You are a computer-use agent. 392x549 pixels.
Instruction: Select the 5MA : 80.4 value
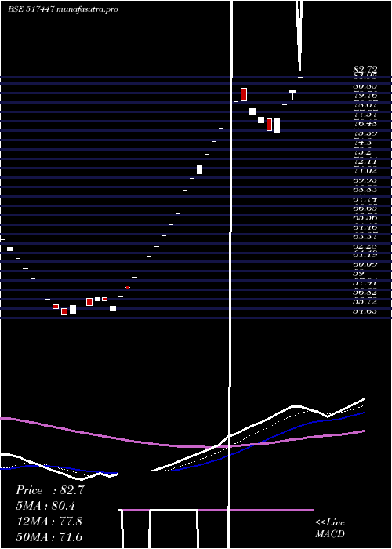45,506
